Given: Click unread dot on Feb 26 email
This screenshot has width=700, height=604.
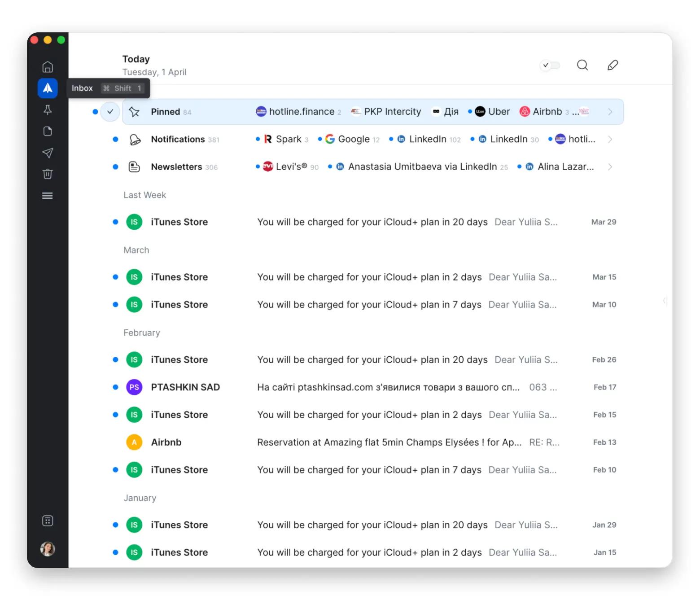Looking at the screenshot, I should (115, 360).
